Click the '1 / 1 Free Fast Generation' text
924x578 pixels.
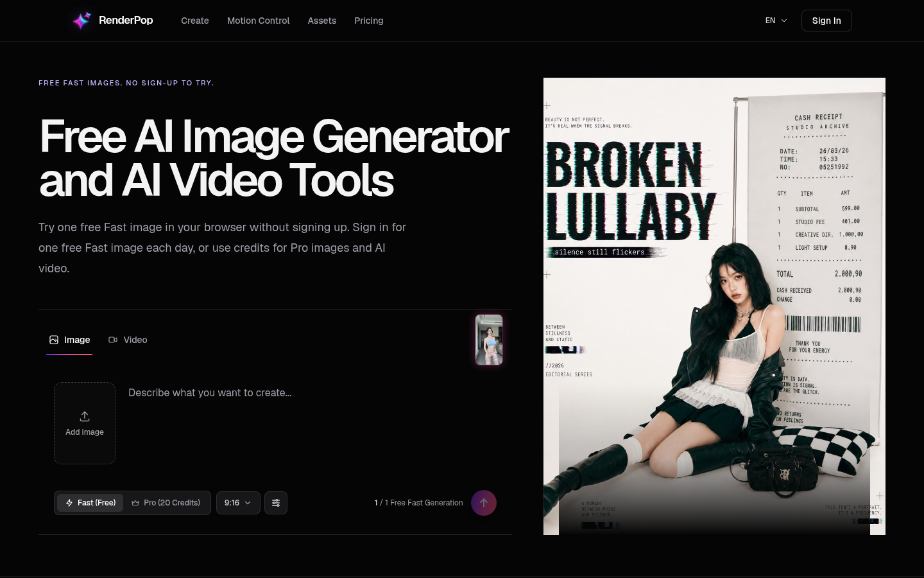[x=418, y=503]
